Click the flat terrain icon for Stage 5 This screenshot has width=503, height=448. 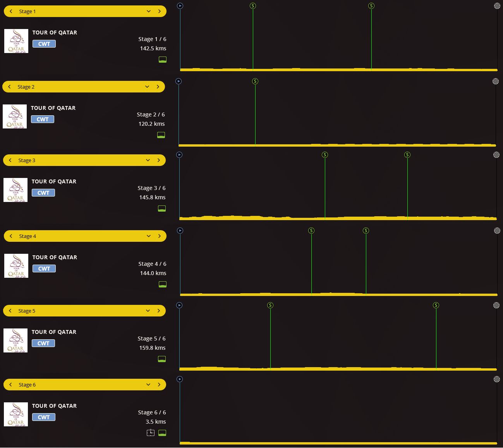[162, 359]
